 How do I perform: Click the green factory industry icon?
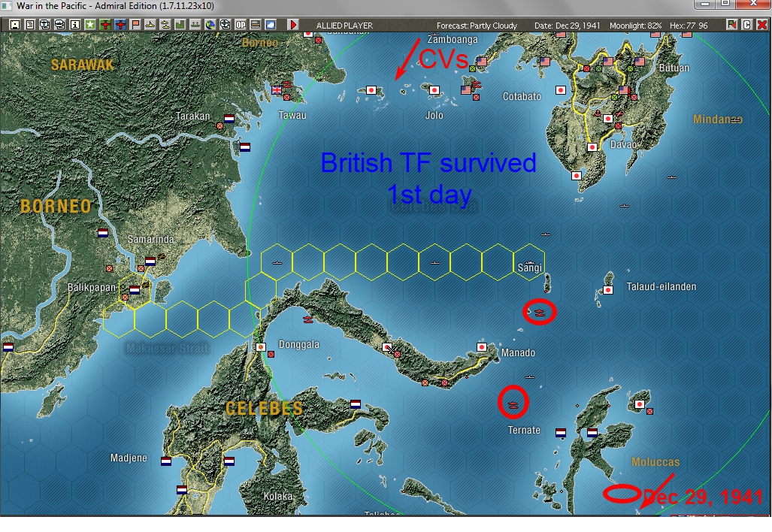coord(180,25)
